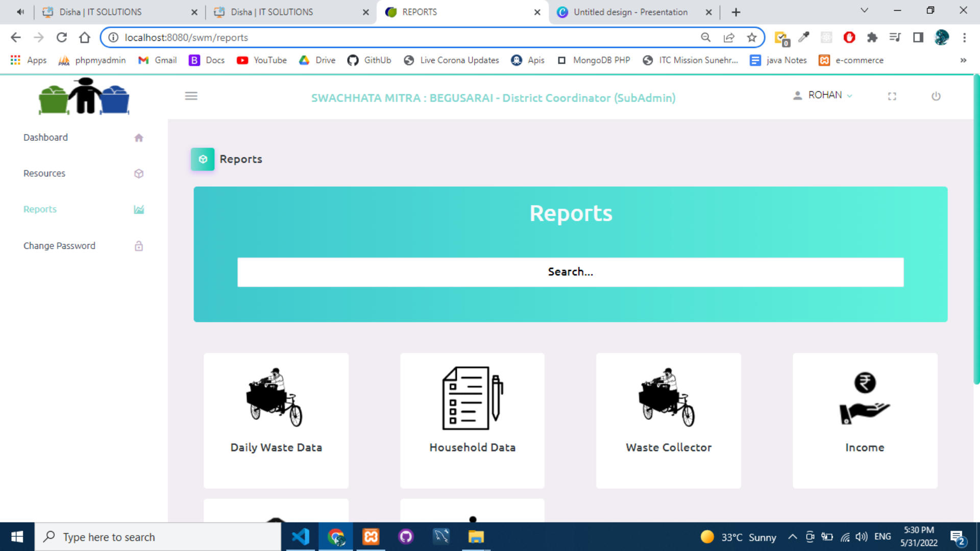Click the power logout icon in header
Image resolution: width=980 pixels, height=551 pixels.
coord(936,96)
